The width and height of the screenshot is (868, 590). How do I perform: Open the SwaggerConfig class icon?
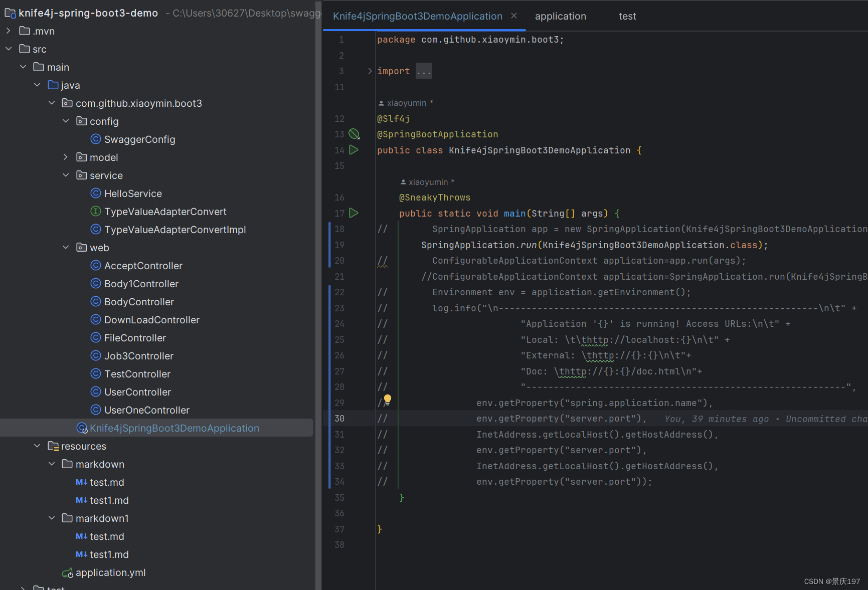[95, 139]
